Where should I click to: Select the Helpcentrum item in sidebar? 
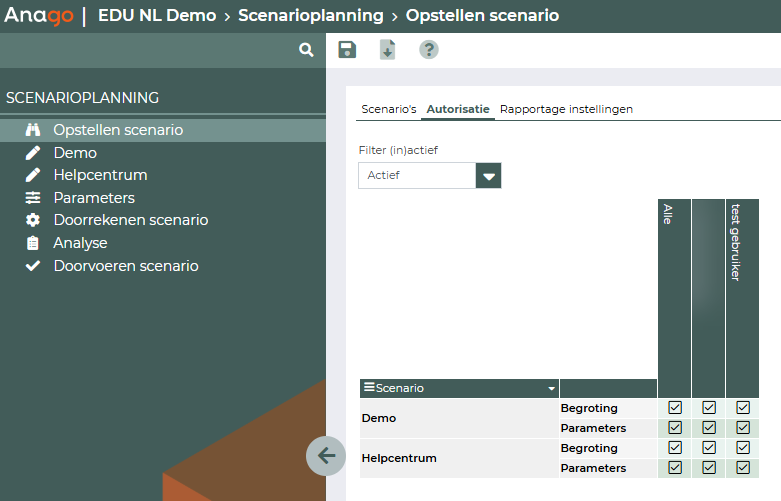pyautogui.click(x=100, y=175)
